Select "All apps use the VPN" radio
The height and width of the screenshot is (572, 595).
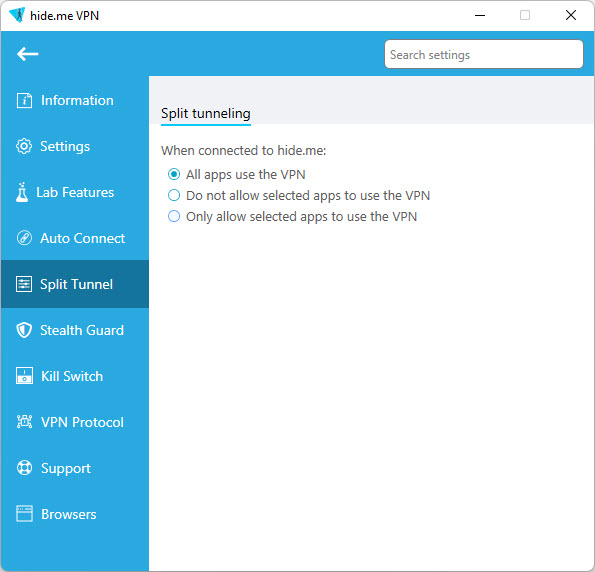point(174,174)
